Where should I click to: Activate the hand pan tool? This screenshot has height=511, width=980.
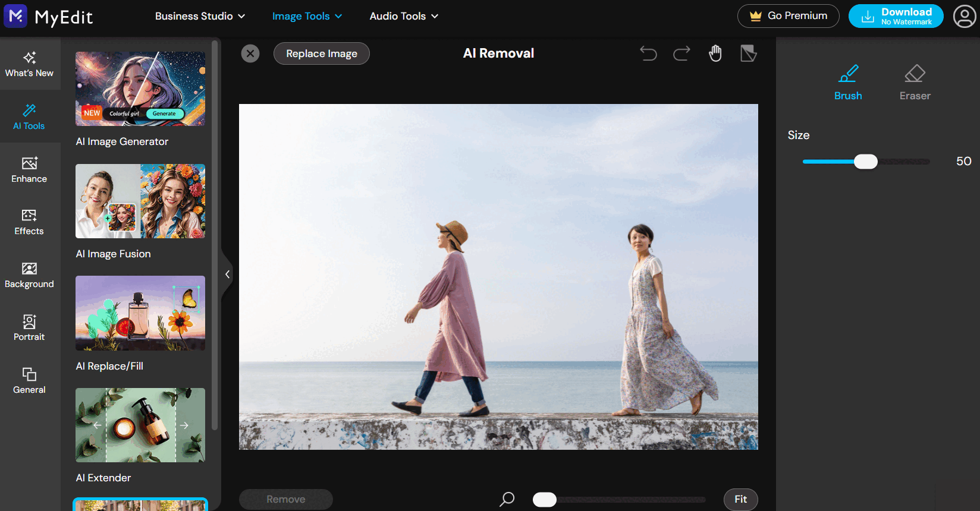coord(715,53)
